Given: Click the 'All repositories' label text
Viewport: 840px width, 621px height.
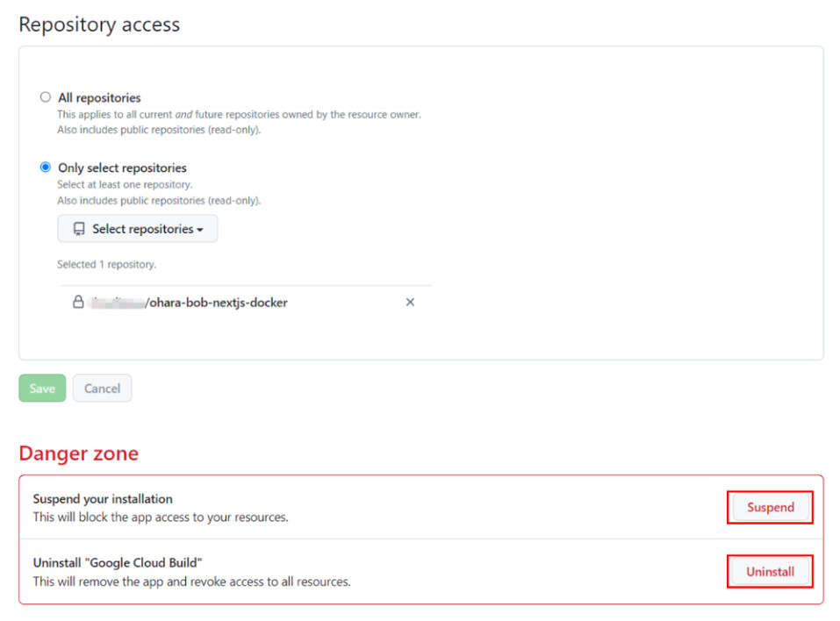Looking at the screenshot, I should [x=99, y=97].
